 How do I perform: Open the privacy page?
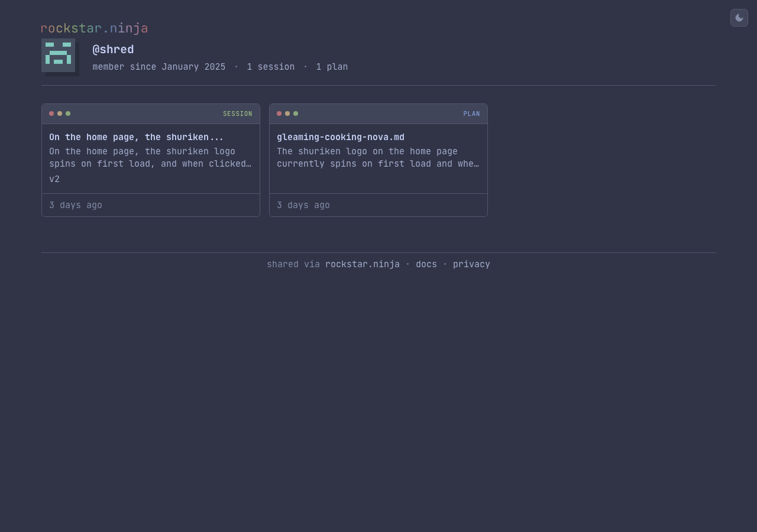click(471, 264)
